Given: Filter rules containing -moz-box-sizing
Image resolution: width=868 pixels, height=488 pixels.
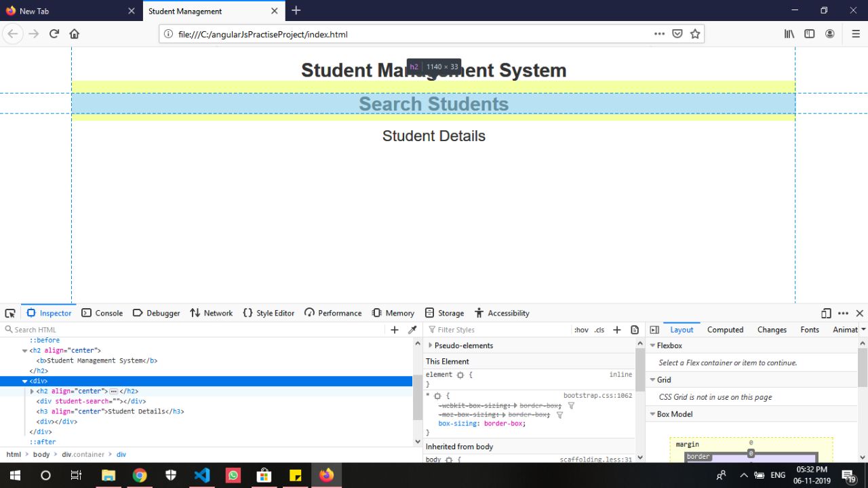Looking at the screenshot, I should tap(559, 415).
